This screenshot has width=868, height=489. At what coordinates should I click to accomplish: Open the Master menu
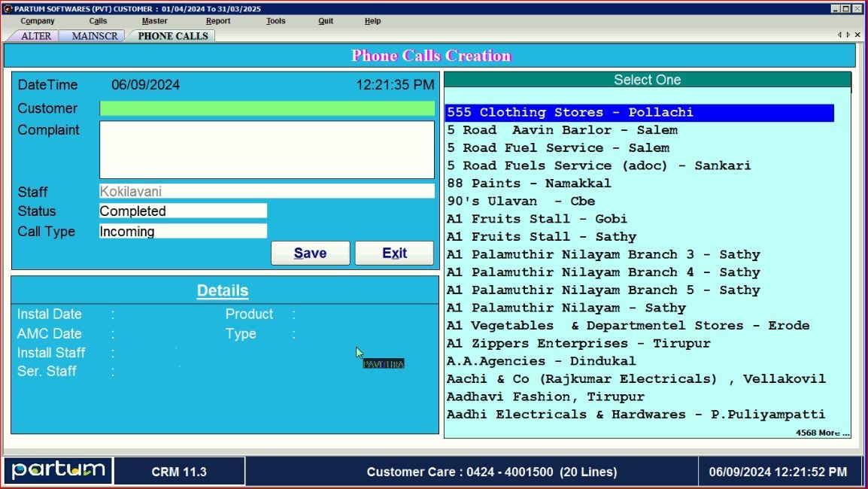pos(154,21)
